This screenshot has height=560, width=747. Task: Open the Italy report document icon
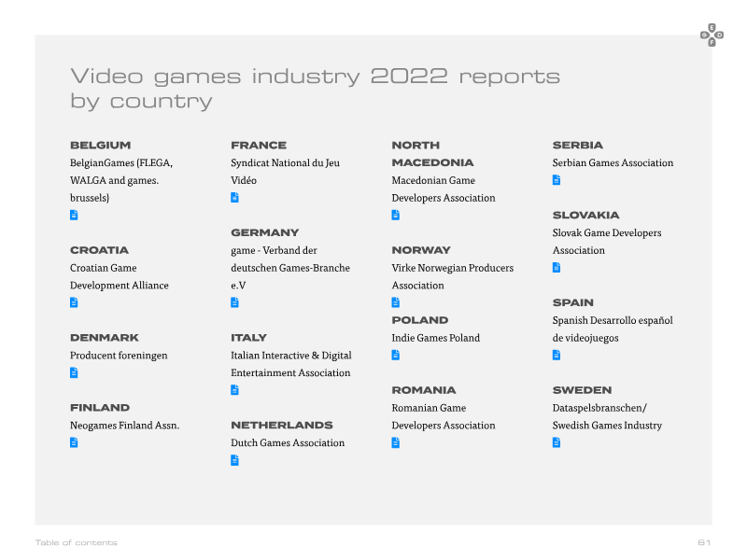click(235, 390)
